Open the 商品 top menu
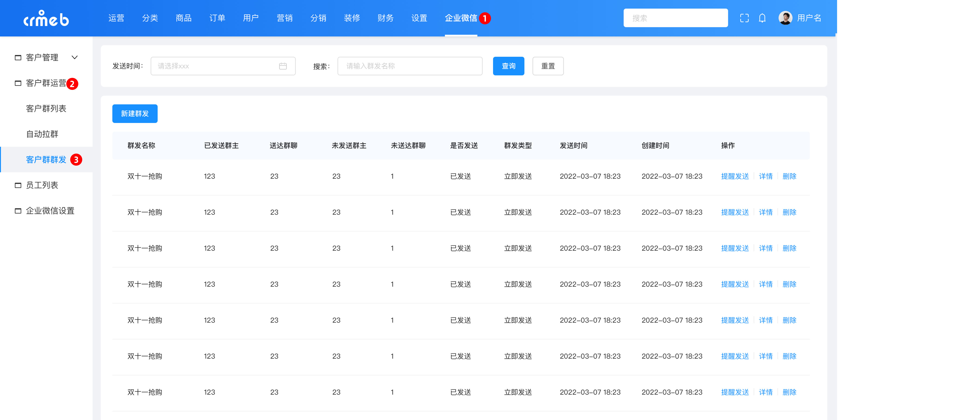Viewport: 980px width, 420px height. [183, 18]
